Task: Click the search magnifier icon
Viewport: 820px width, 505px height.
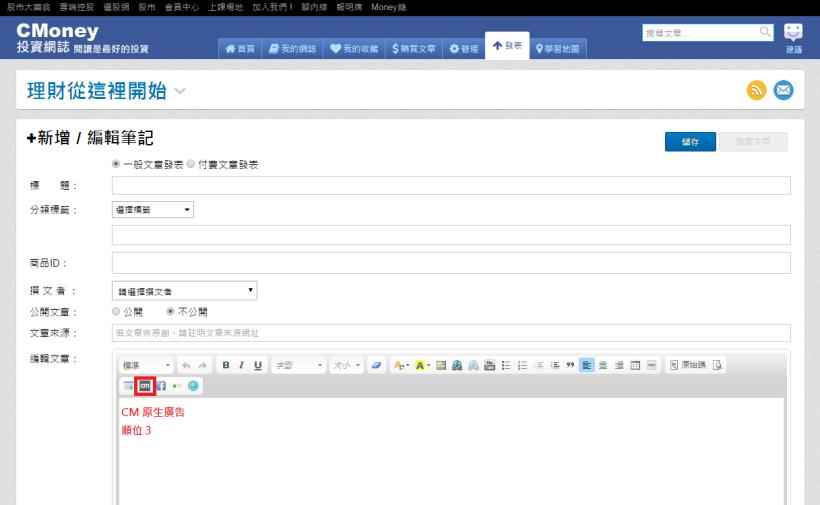Action: (765, 32)
